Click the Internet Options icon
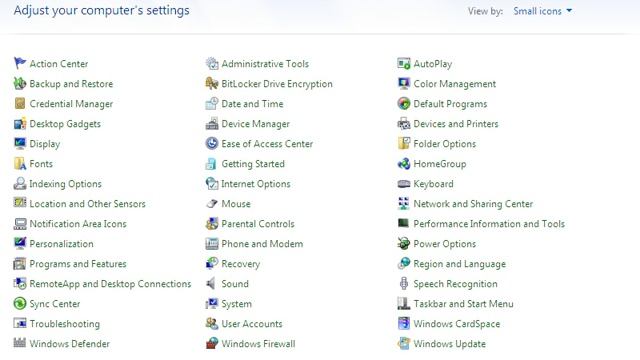Screen dimensions: 640x360 [x=212, y=183]
